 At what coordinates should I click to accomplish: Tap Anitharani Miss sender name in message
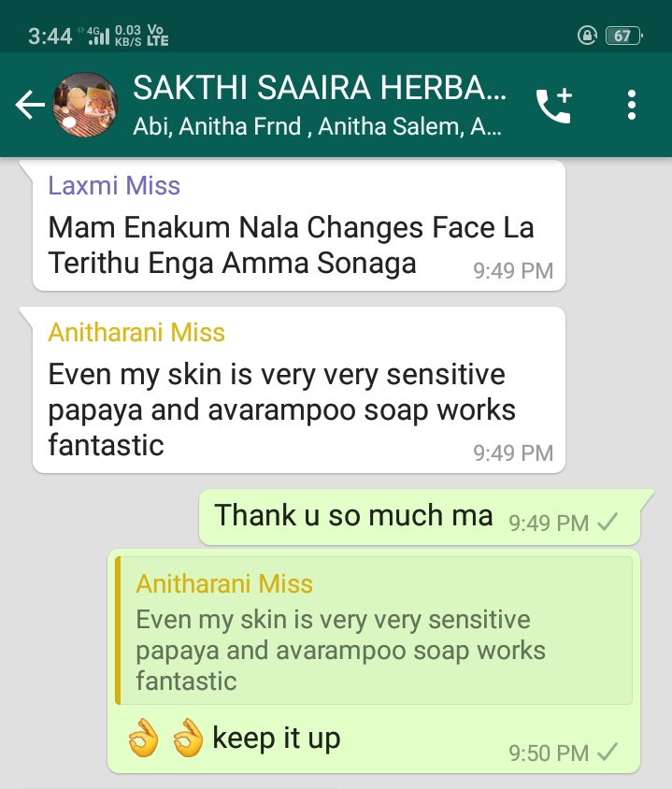[136, 332]
